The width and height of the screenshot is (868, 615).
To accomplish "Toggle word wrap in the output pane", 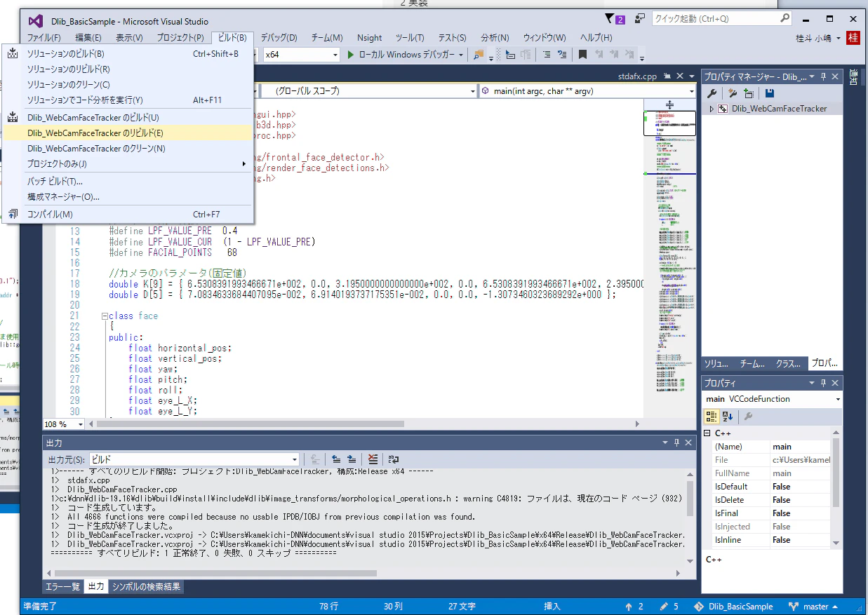I will [x=393, y=459].
